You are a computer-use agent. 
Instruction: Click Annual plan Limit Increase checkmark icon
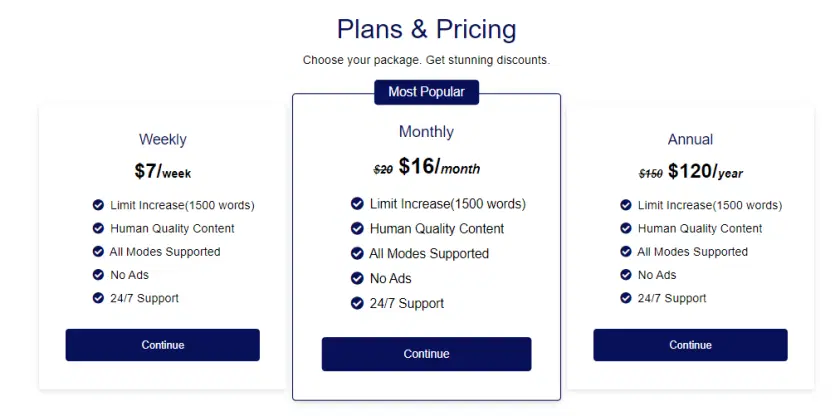point(626,205)
